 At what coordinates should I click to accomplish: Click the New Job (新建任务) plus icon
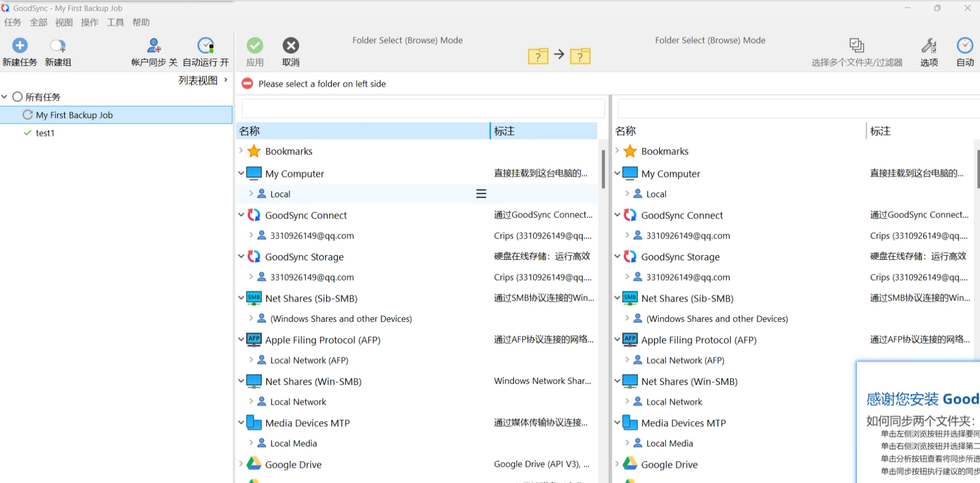coord(20,46)
